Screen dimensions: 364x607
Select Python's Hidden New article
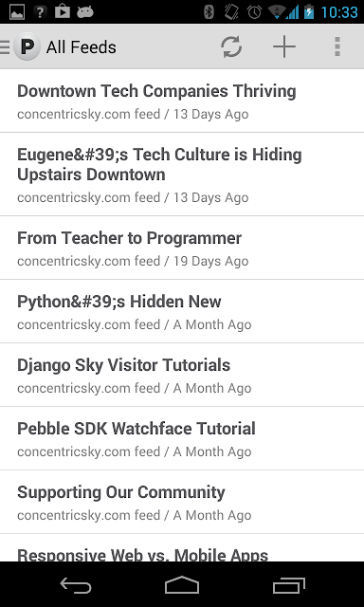click(x=182, y=311)
